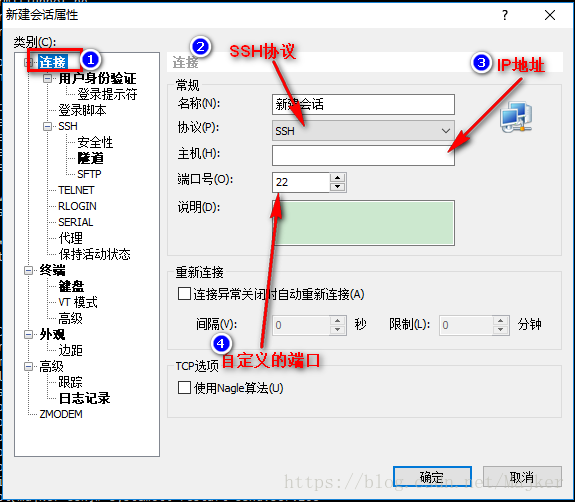Open the SSH category
The width and height of the screenshot is (575, 502).
[68, 127]
